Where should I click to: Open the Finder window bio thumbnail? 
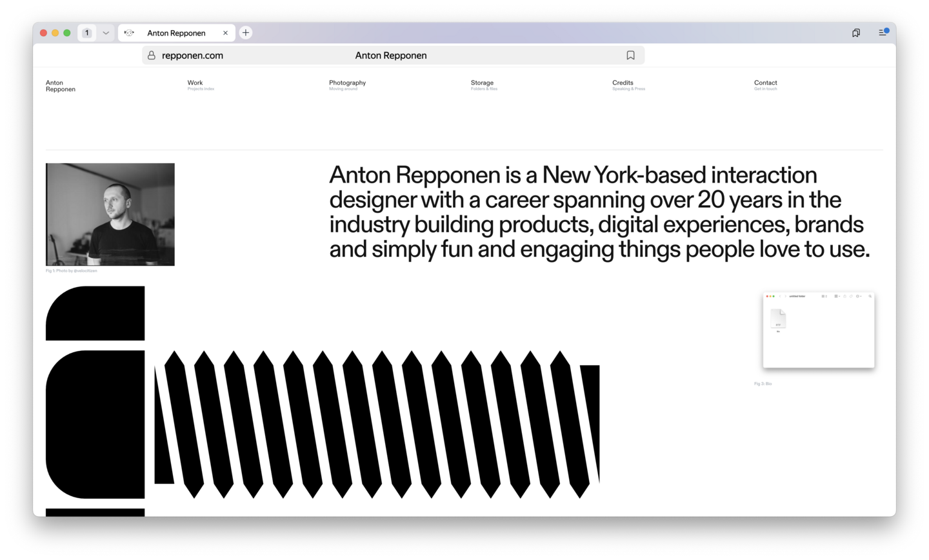click(819, 330)
